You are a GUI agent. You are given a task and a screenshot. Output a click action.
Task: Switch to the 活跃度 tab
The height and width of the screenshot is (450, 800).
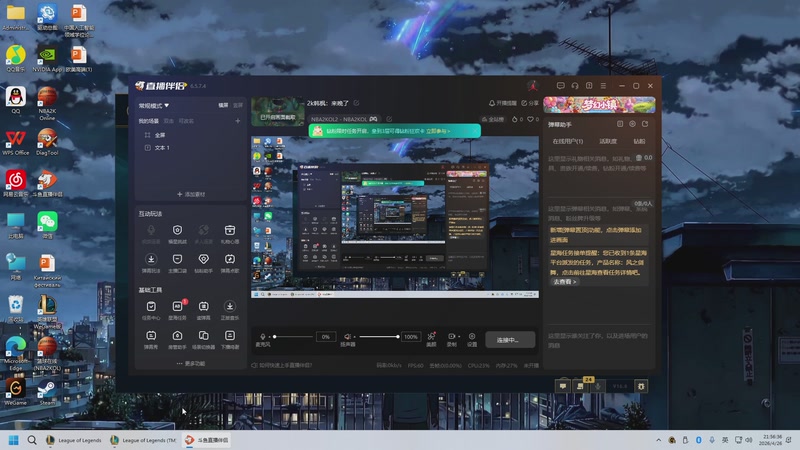[x=608, y=141]
